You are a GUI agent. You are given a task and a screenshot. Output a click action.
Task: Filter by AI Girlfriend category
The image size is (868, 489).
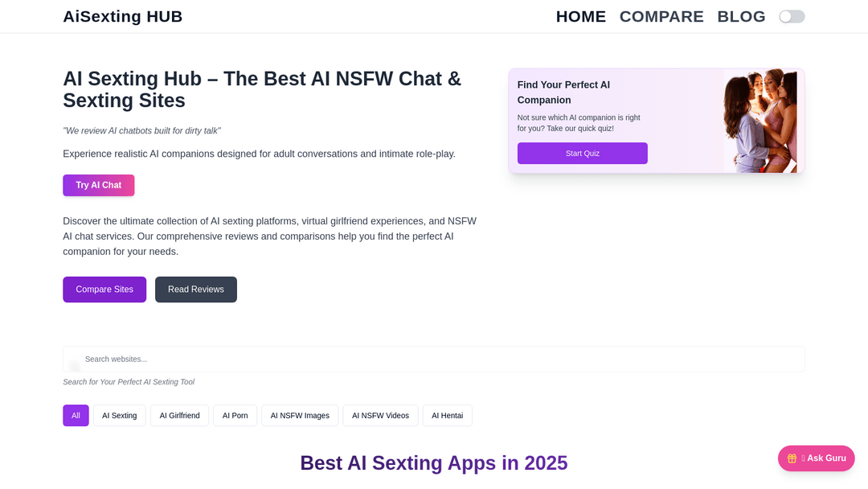[179, 415]
